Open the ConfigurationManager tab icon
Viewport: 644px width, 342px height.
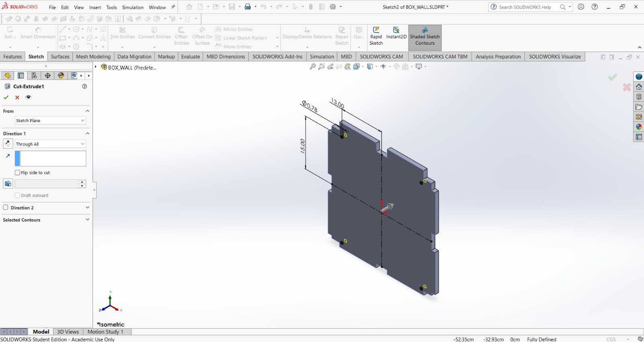click(x=34, y=75)
